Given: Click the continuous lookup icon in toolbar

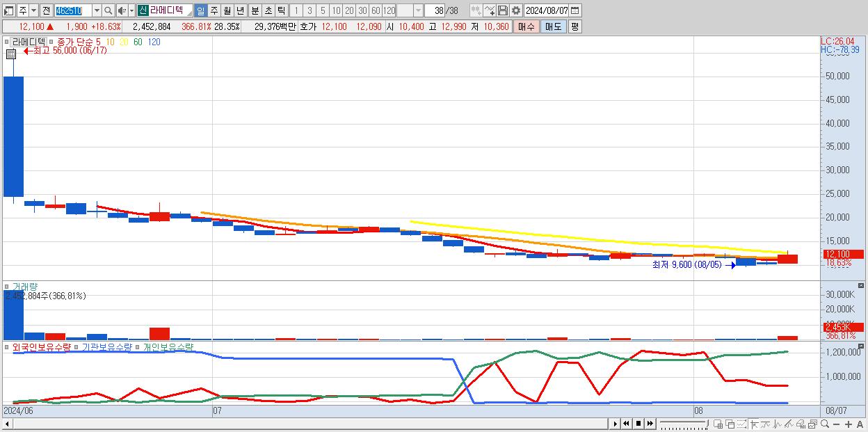Looking at the screenshot, I should [476, 10].
